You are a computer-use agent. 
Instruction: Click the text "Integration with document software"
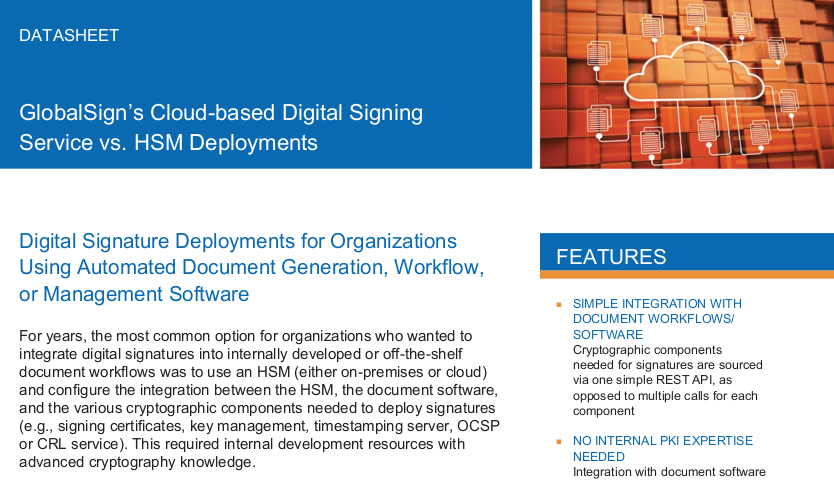[x=669, y=472]
